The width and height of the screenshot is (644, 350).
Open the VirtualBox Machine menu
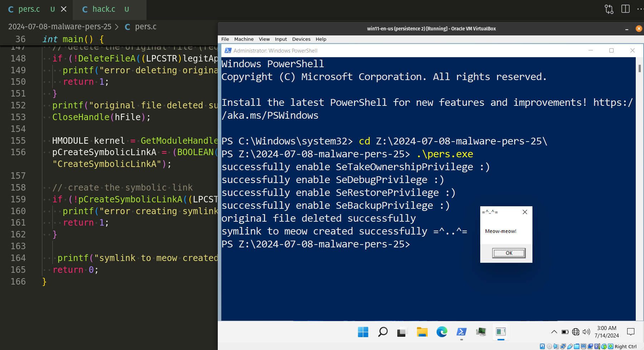click(x=244, y=39)
